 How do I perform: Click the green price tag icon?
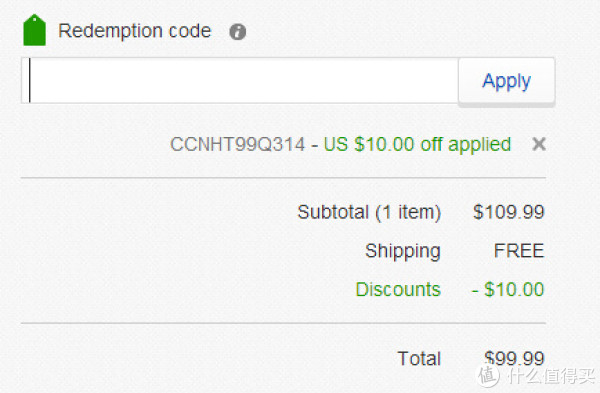pyautogui.click(x=34, y=30)
